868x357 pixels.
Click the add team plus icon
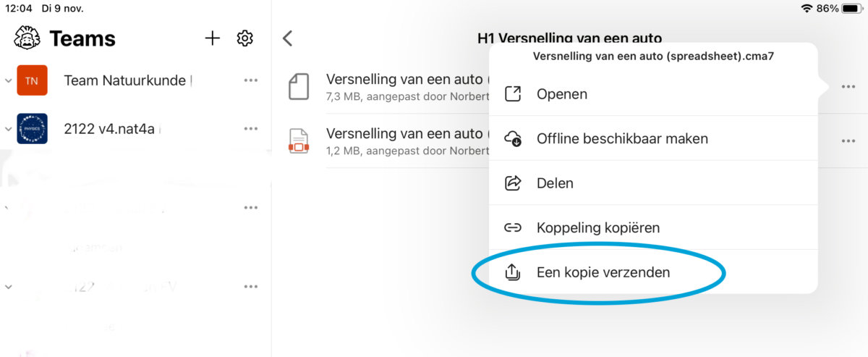[x=212, y=38]
